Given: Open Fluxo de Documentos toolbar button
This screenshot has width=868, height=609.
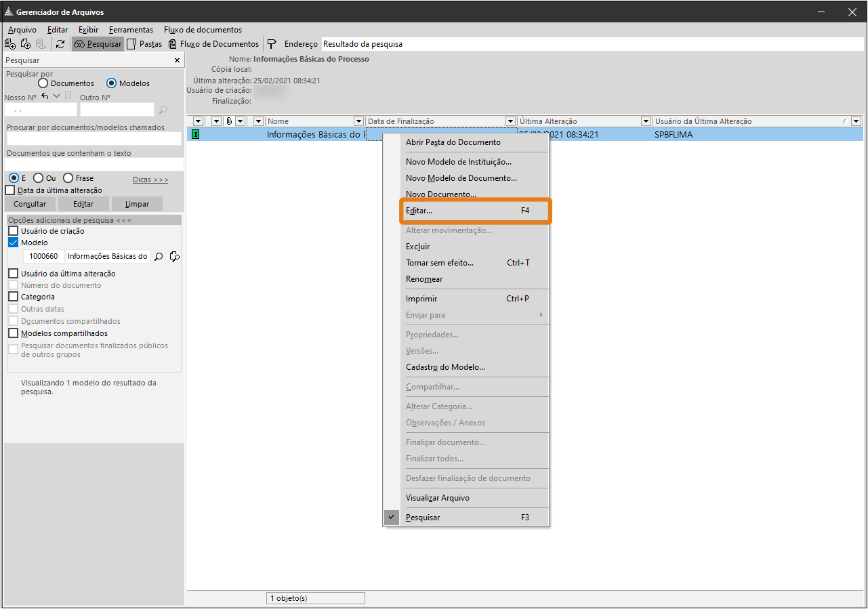Looking at the screenshot, I should pyautogui.click(x=213, y=44).
